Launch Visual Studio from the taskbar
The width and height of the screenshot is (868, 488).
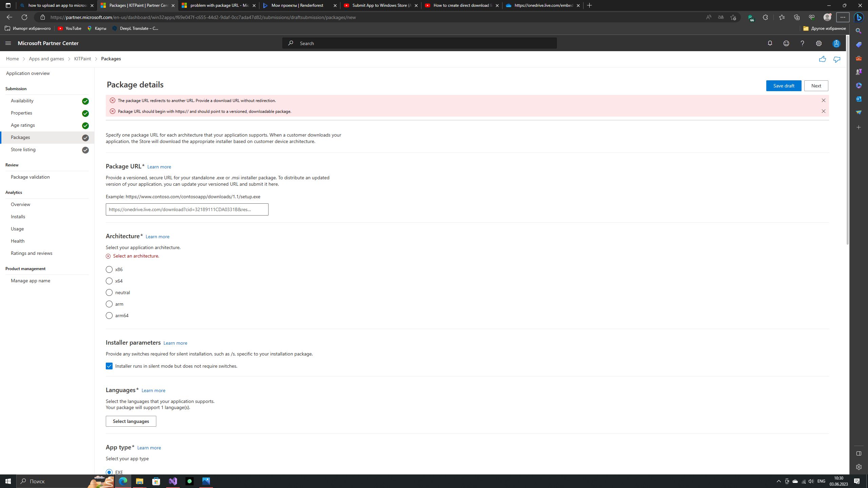173,481
